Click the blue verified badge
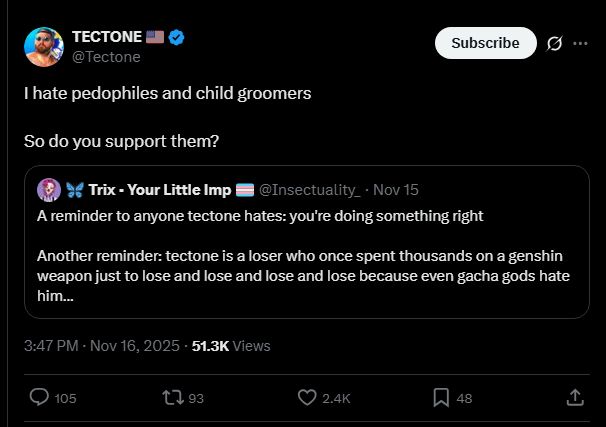The width and height of the screenshot is (606, 427). (177, 37)
